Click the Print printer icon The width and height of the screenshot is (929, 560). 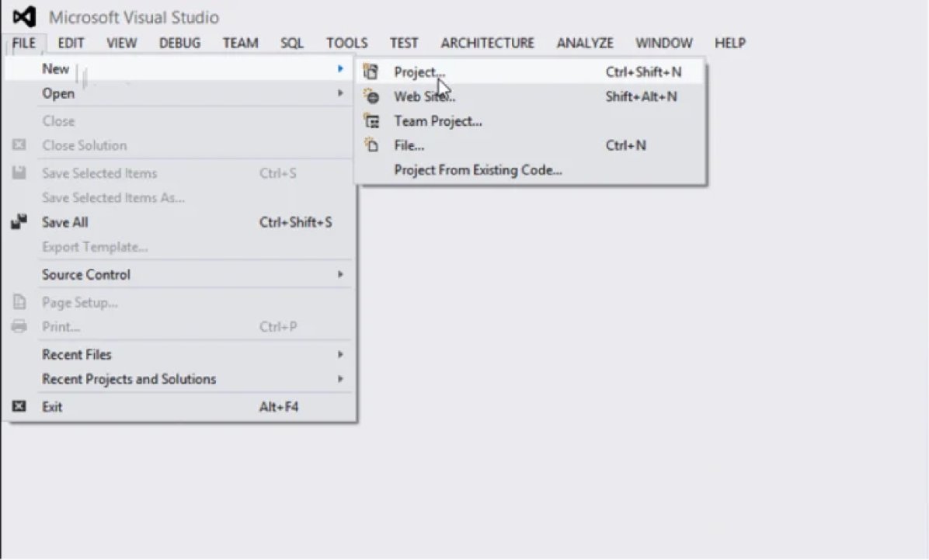(x=19, y=326)
